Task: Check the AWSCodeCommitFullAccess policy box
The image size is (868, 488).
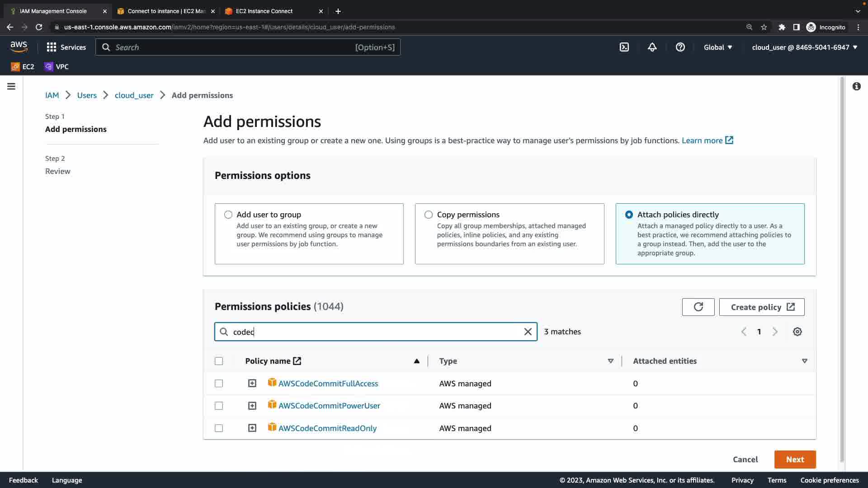Action: [x=219, y=384]
